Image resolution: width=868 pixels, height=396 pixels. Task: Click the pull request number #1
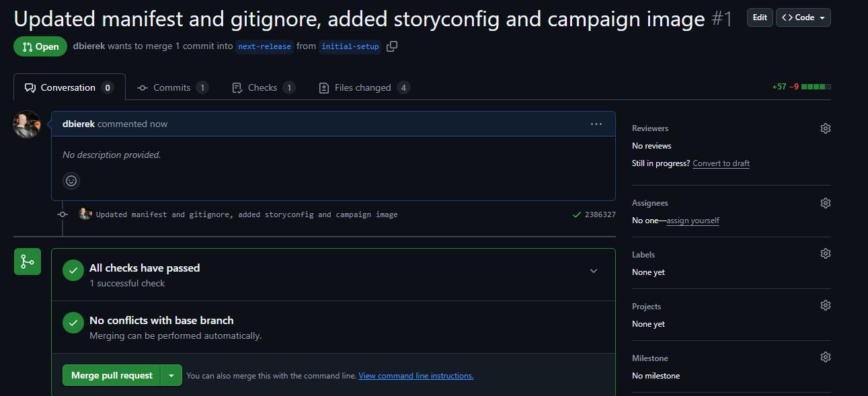tap(721, 19)
